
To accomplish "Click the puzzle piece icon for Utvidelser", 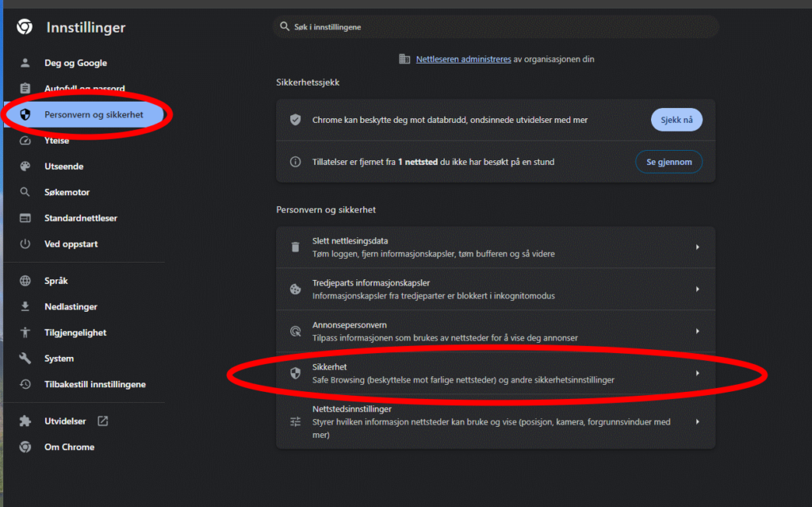I will [x=25, y=421].
